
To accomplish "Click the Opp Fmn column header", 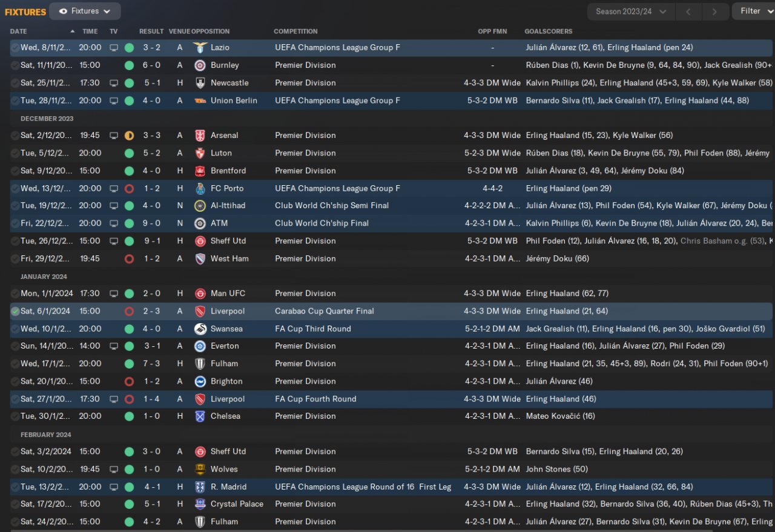I will coord(492,31).
